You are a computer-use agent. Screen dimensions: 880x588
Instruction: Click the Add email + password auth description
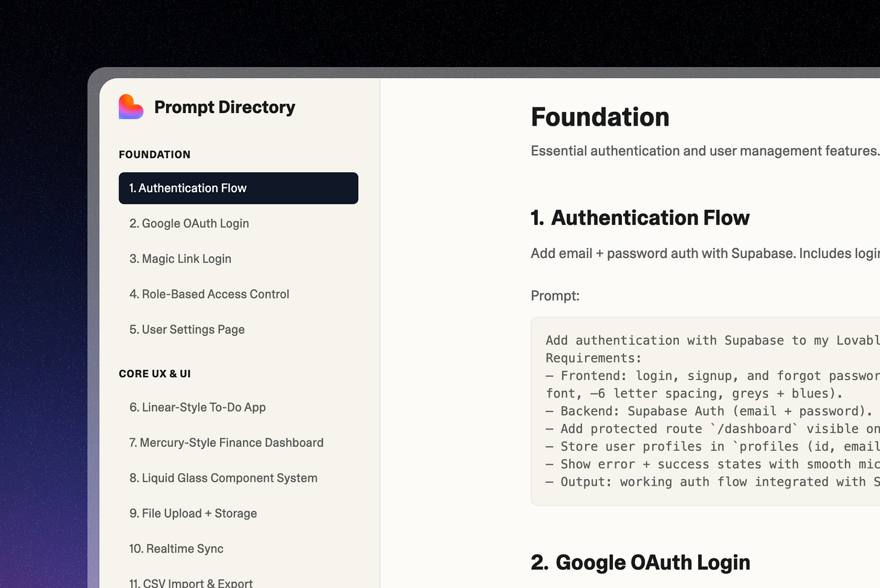click(705, 253)
